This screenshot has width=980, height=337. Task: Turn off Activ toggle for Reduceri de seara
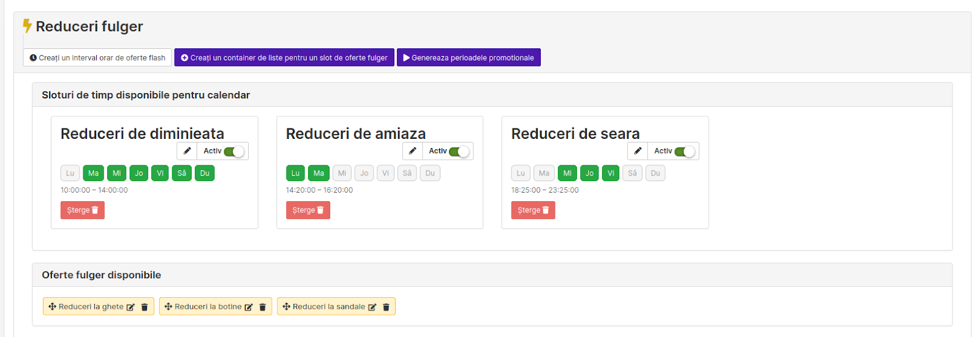[684, 152]
